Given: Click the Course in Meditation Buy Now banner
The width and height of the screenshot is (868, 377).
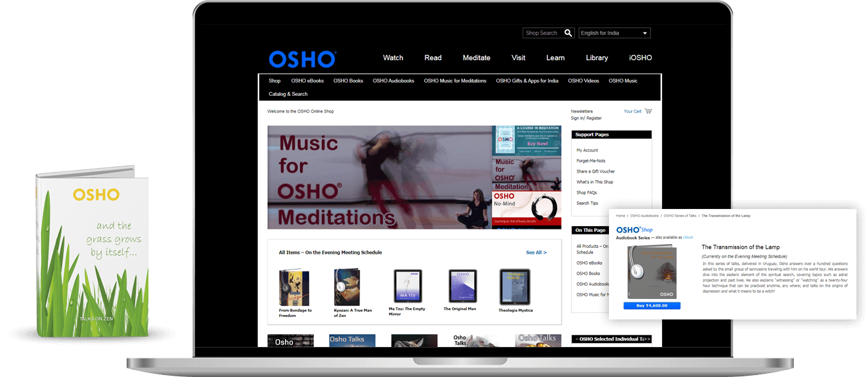Looking at the screenshot, I should click(526, 140).
